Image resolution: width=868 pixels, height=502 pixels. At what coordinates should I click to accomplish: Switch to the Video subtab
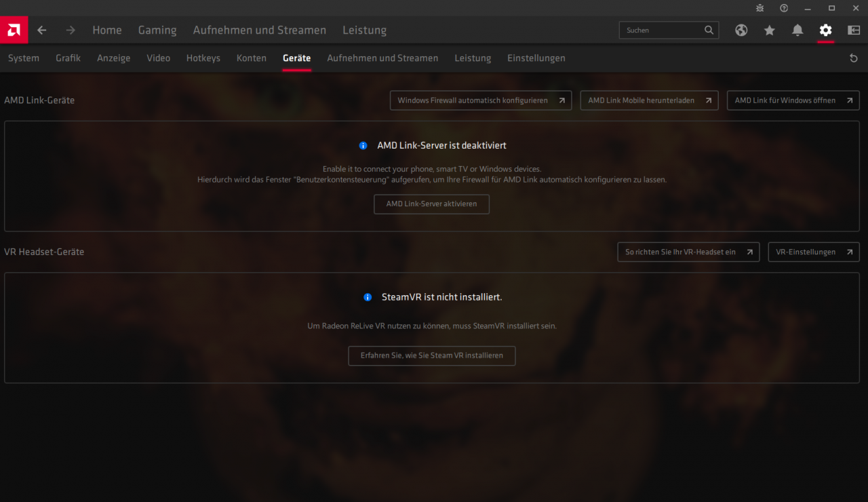[x=159, y=58]
